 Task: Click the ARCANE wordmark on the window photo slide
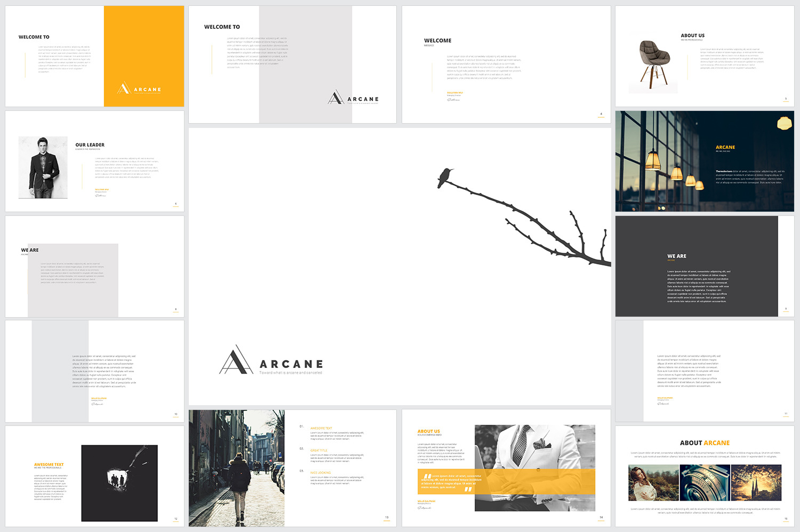click(x=726, y=147)
